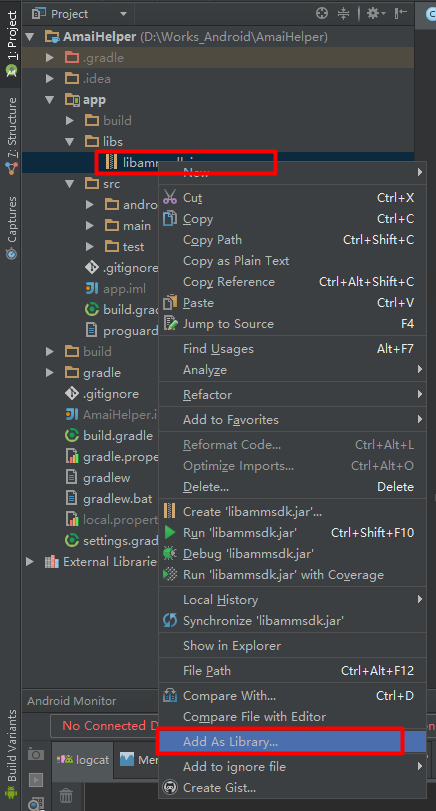Choose Delete... from context menu

pos(292,487)
